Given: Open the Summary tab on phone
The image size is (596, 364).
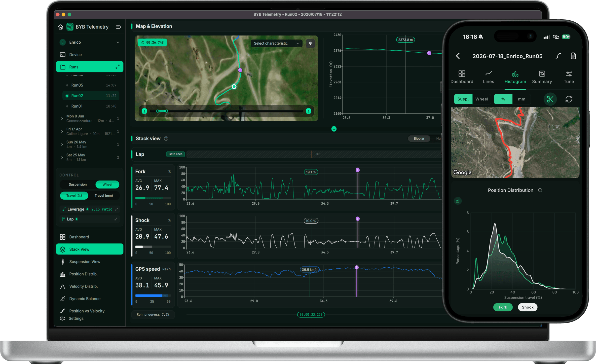Looking at the screenshot, I should (542, 77).
